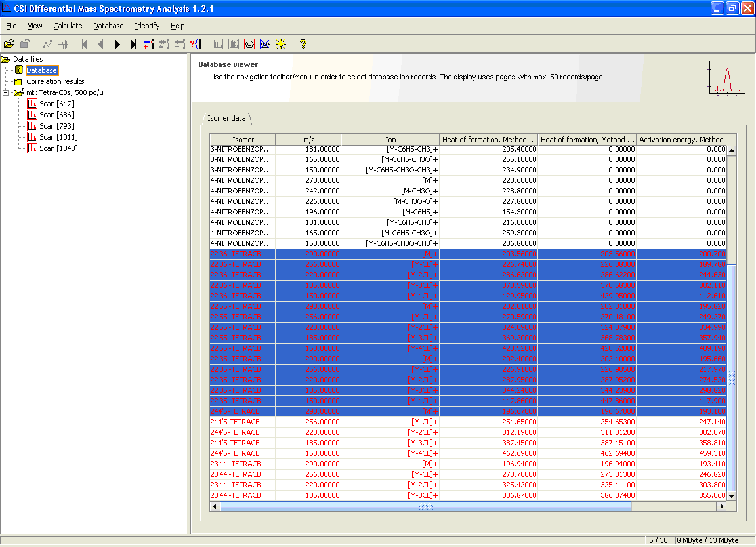
Task: Click the red-framed contour icon in toolbar
Action: [x=249, y=44]
